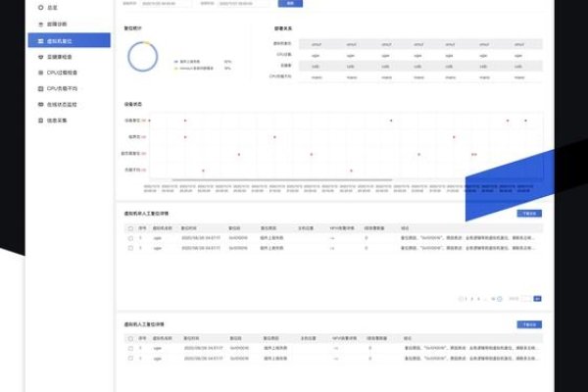The height and width of the screenshot is (392, 588).
Task: Click the blue download button above first table
Action: (528, 213)
